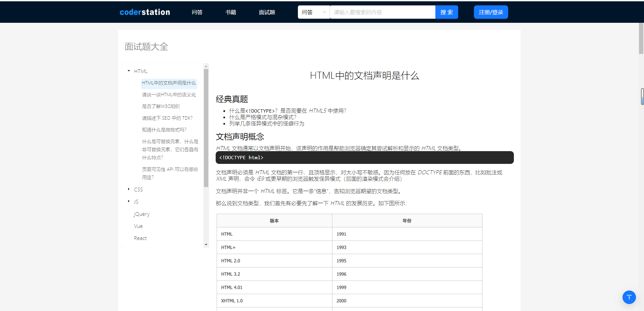Open 页面可见性 API question
This screenshot has height=311, width=644.
170,173
